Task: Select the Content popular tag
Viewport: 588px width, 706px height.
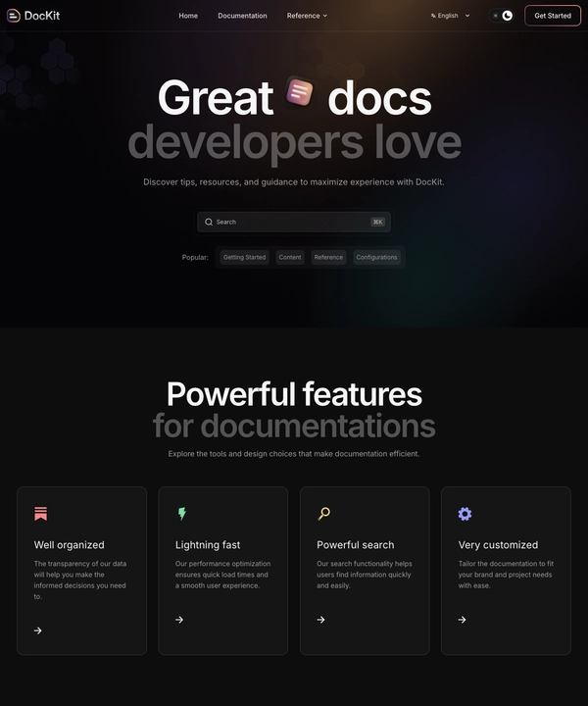Action: pos(290,258)
